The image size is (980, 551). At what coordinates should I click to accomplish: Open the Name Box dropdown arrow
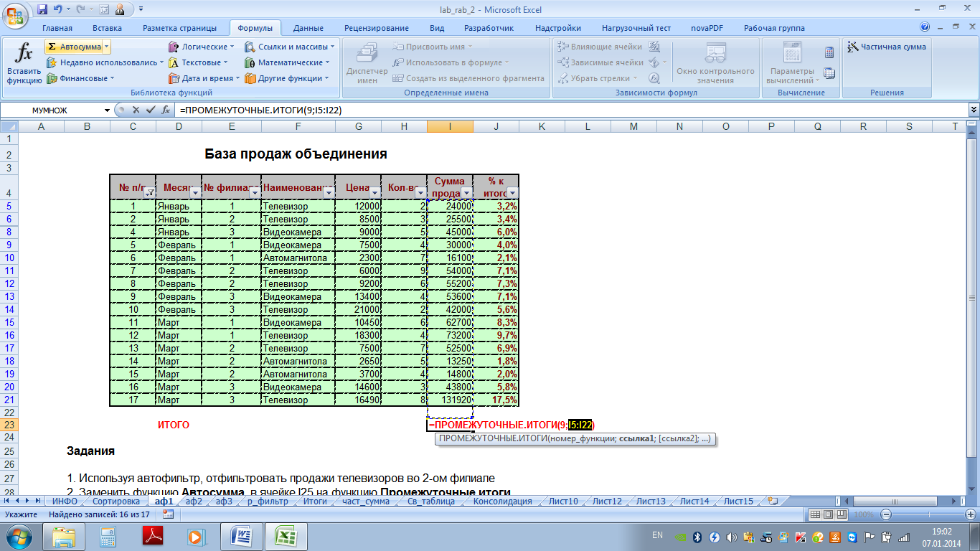(108, 110)
